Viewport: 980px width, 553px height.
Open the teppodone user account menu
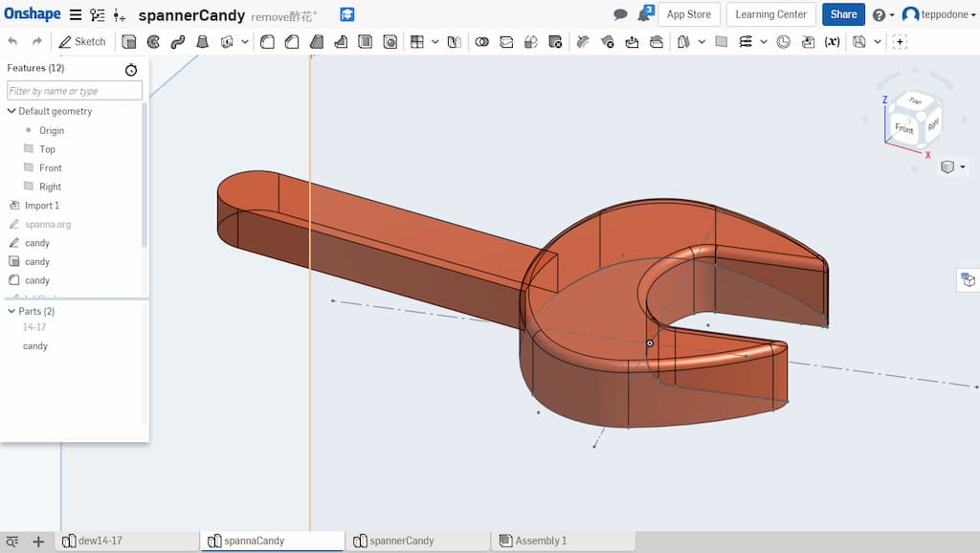(x=939, y=14)
